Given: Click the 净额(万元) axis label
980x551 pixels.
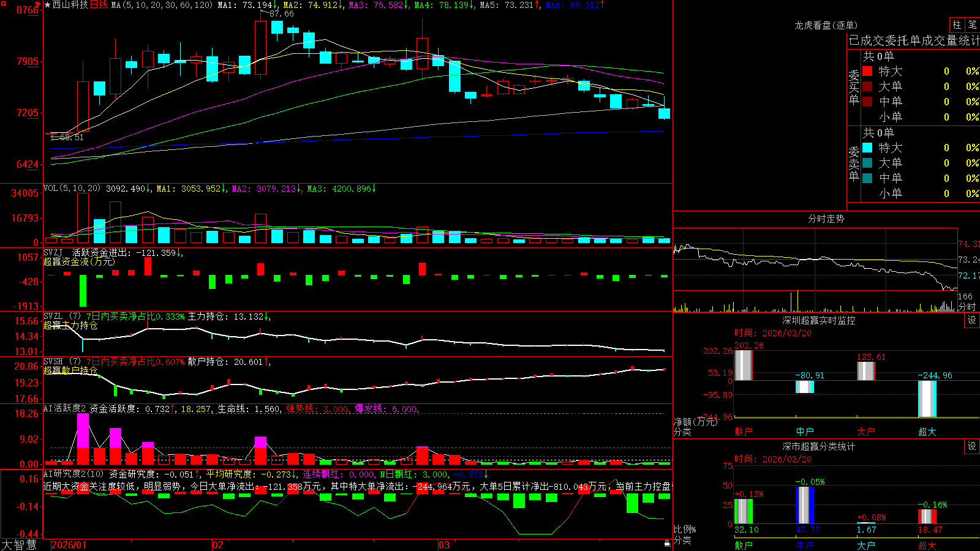Looking at the screenshot, I should click(x=695, y=422).
